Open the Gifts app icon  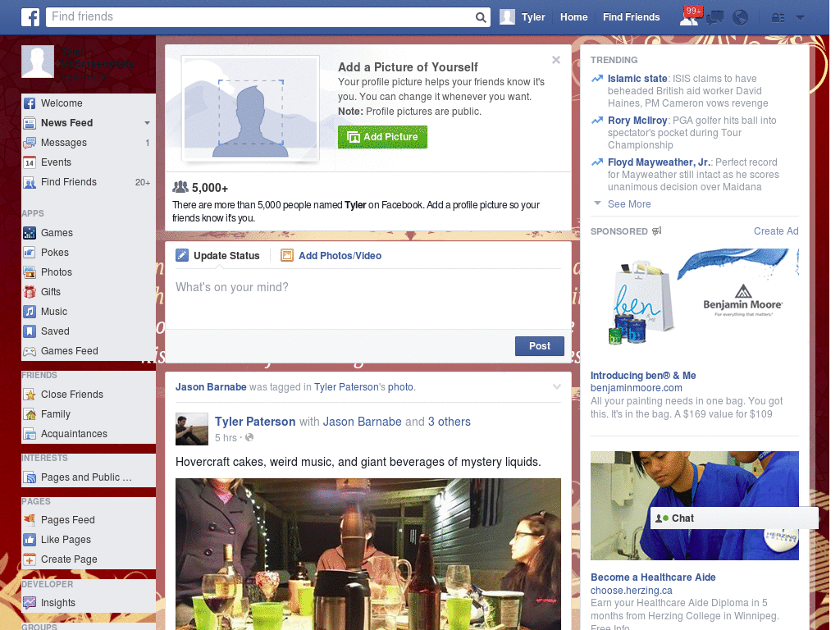(x=30, y=292)
